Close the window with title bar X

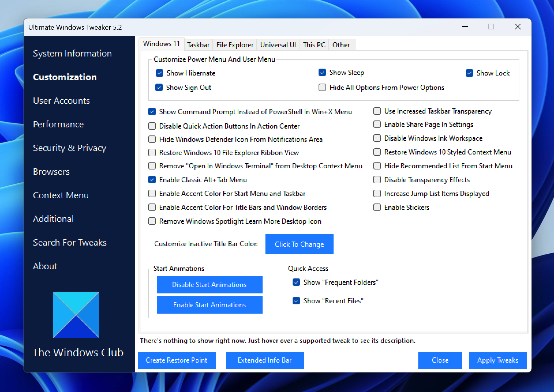tap(518, 27)
